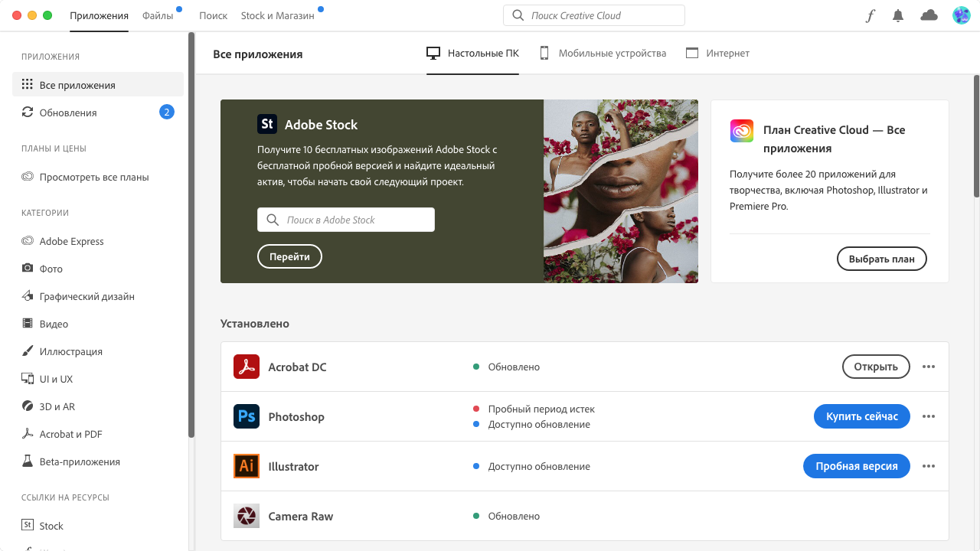Viewport: 980px width, 551px height.
Task: Click the Adobe Stock St logo in banner
Action: tap(267, 124)
